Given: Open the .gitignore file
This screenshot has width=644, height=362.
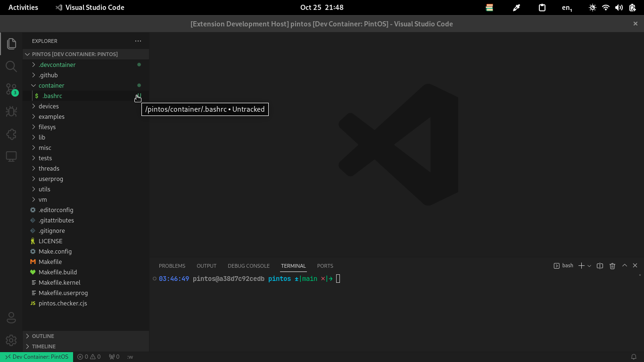Looking at the screenshot, I should click(86, 230).
